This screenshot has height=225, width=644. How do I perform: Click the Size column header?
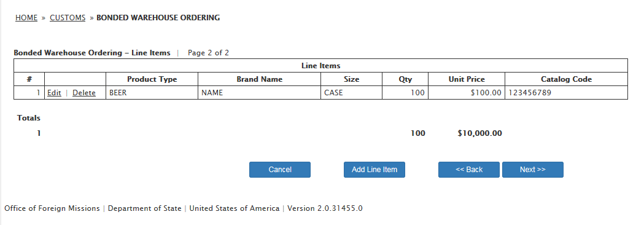click(x=352, y=79)
